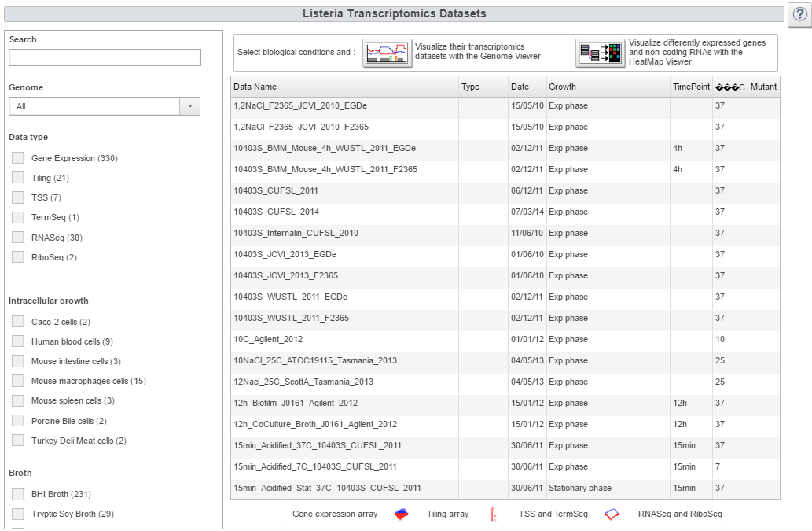
Task: Tick the BHI Broth (231) checkbox
Action: 18,494
